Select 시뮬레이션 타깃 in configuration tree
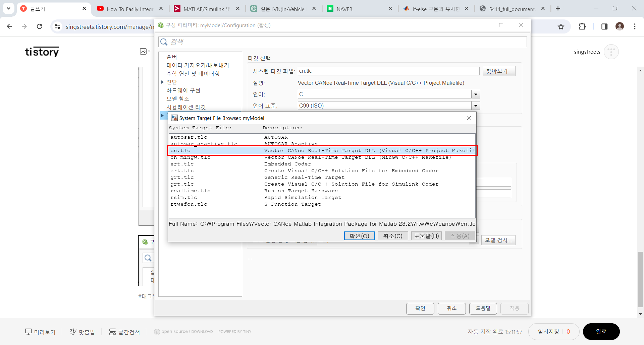The image size is (644, 345). click(186, 107)
